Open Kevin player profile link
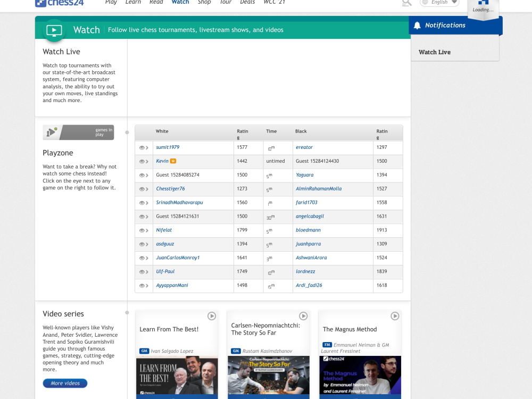The width and height of the screenshot is (532, 399). 162,161
